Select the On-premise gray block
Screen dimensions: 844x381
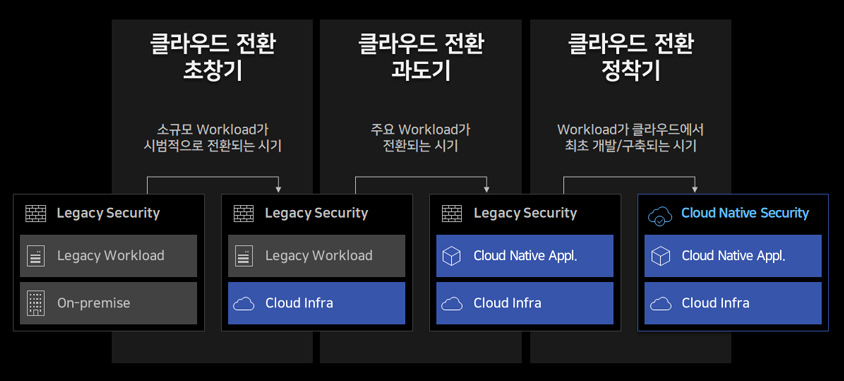pyautogui.click(x=109, y=303)
